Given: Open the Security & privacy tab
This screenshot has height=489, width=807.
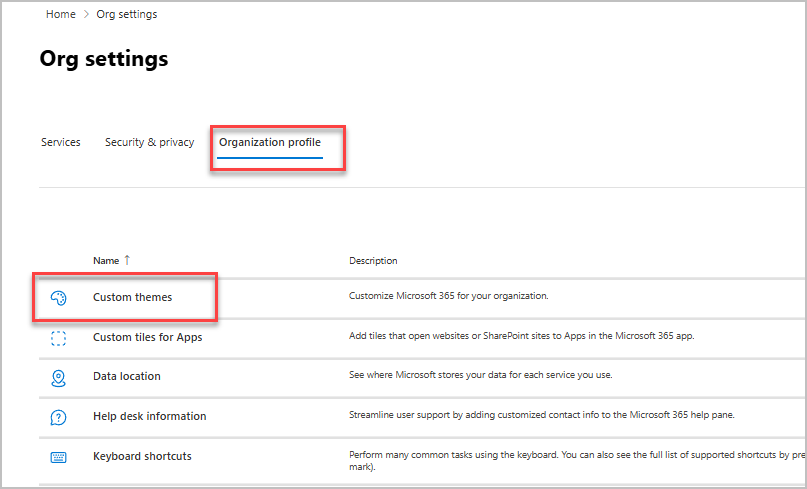Looking at the screenshot, I should [149, 143].
